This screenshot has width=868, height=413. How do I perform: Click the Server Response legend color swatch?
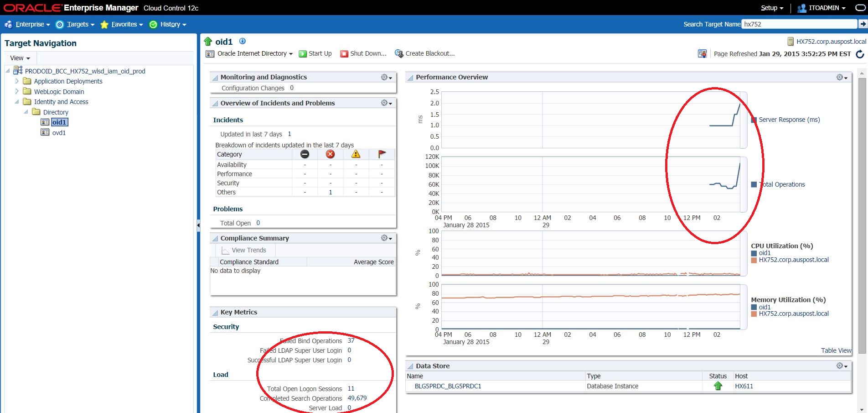(754, 120)
